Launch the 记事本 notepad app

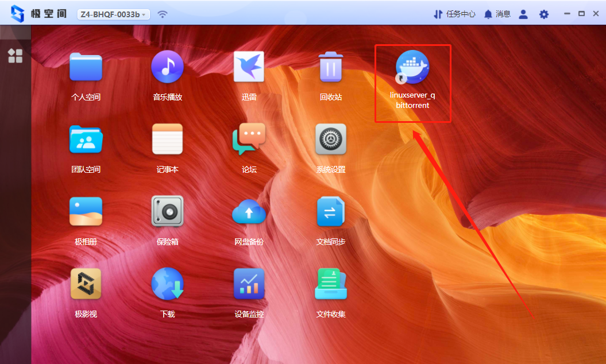pos(167,140)
